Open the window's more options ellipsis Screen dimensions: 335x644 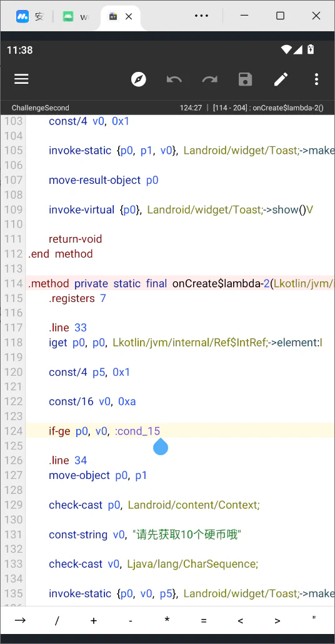202,16
